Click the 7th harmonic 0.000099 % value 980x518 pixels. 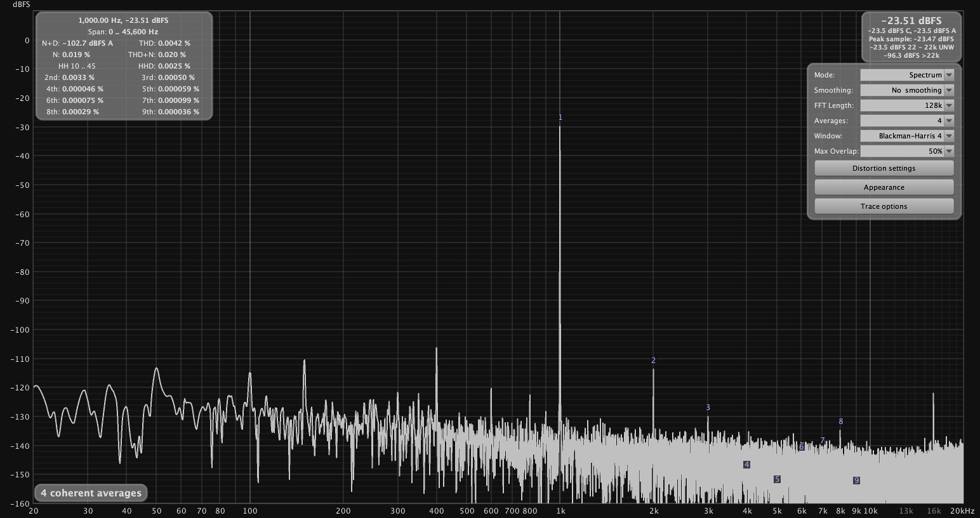coord(178,100)
